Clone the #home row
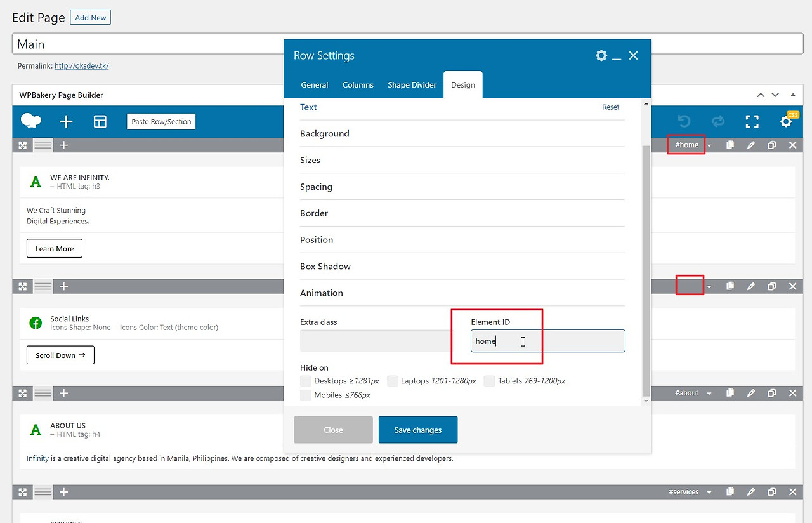This screenshot has height=523, width=812. point(772,145)
